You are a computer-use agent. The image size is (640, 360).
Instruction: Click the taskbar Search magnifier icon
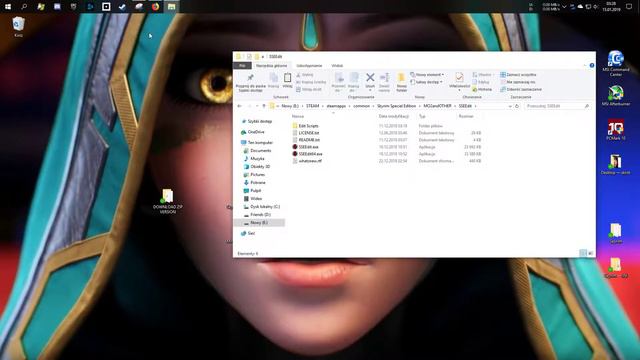pos(24,7)
